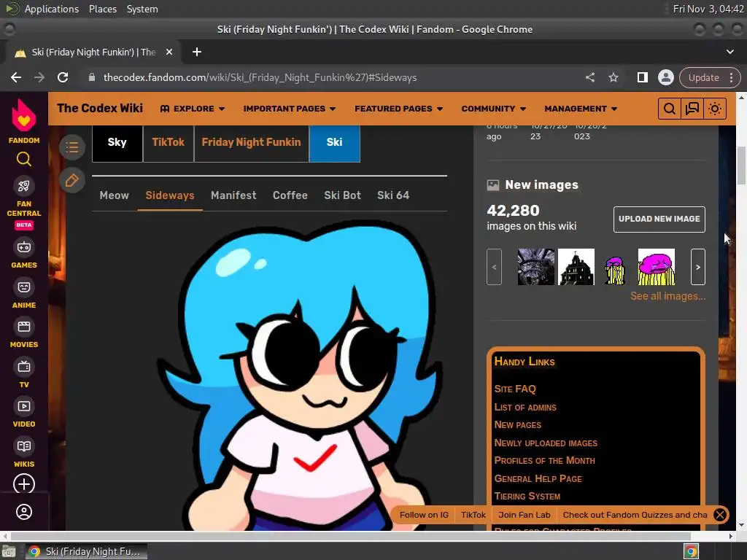
Task: Open the Video sidebar icon
Action: click(x=24, y=406)
